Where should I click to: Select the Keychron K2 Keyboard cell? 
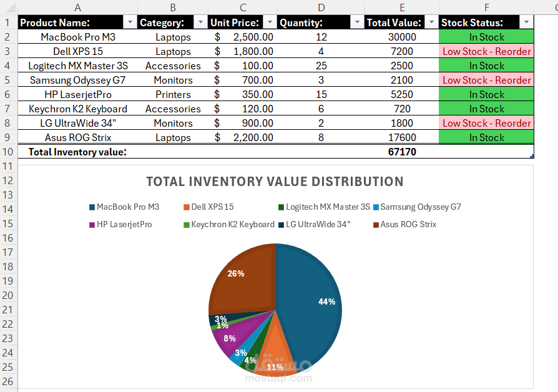[77, 109]
